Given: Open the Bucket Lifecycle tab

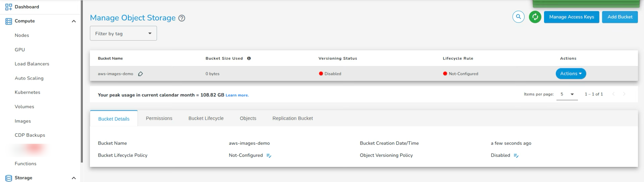Looking at the screenshot, I should [x=206, y=118].
